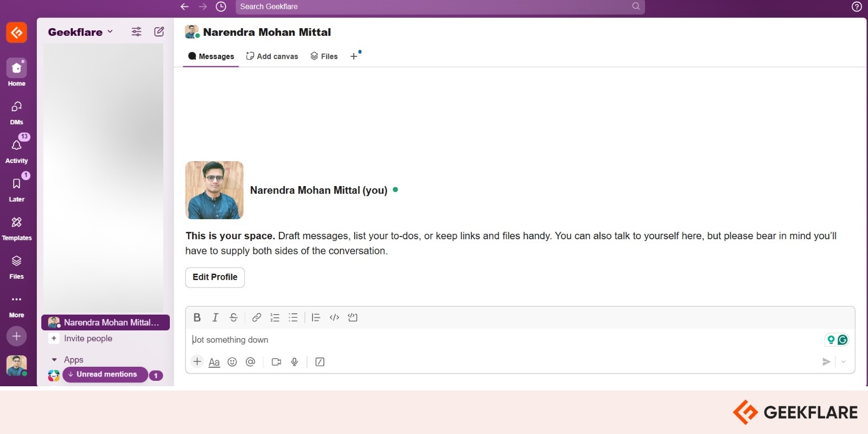Expand the Geekflare workspace menu

(80, 32)
